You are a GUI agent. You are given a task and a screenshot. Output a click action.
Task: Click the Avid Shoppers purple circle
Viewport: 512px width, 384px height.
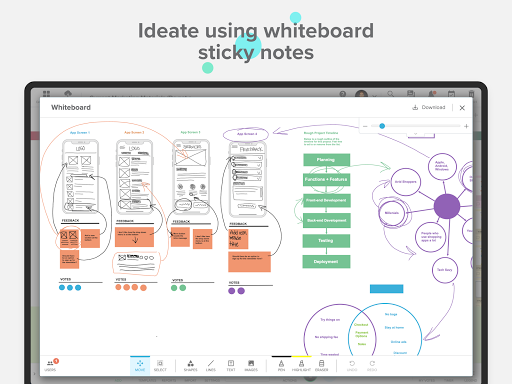coord(406,182)
